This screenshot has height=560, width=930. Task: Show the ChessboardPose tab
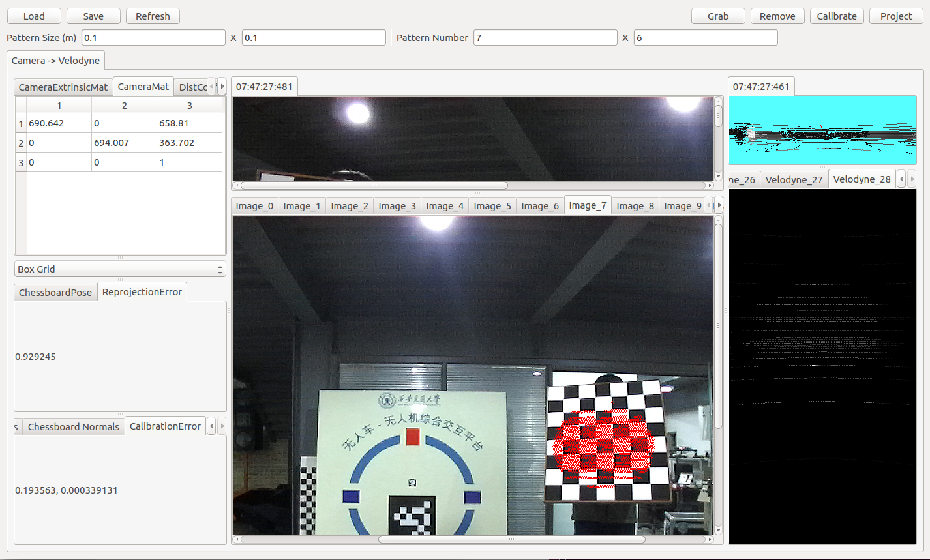click(x=55, y=293)
